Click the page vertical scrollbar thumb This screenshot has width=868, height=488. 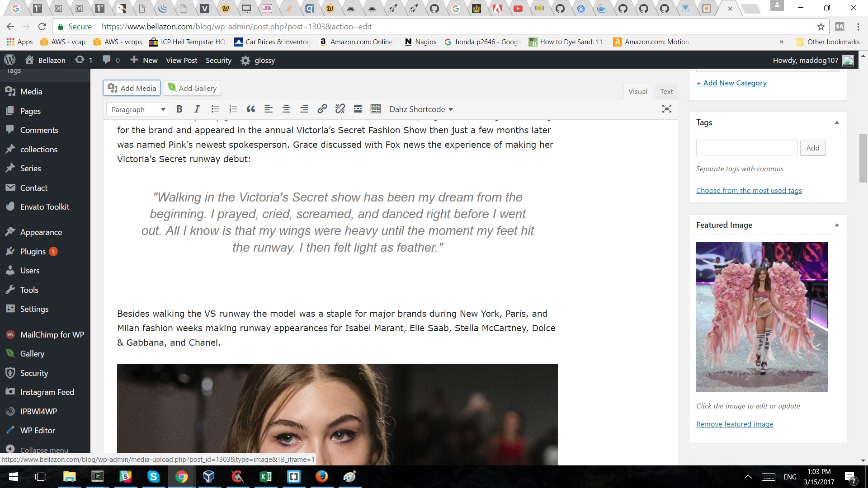[863, 158]
